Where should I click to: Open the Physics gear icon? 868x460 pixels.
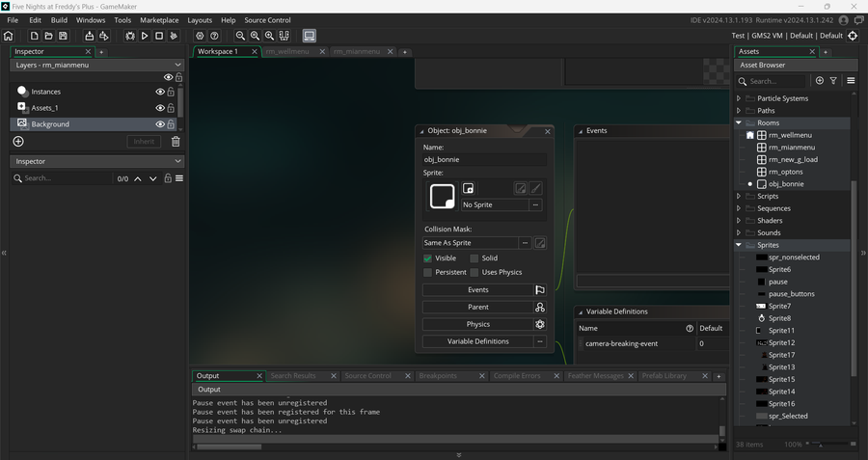click(x=540, y=324)
